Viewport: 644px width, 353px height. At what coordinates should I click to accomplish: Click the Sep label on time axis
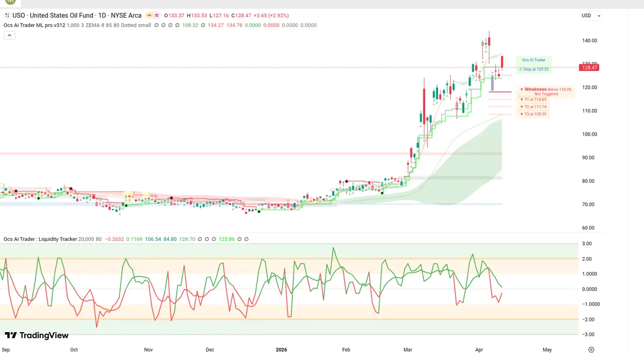click(5, 350)
